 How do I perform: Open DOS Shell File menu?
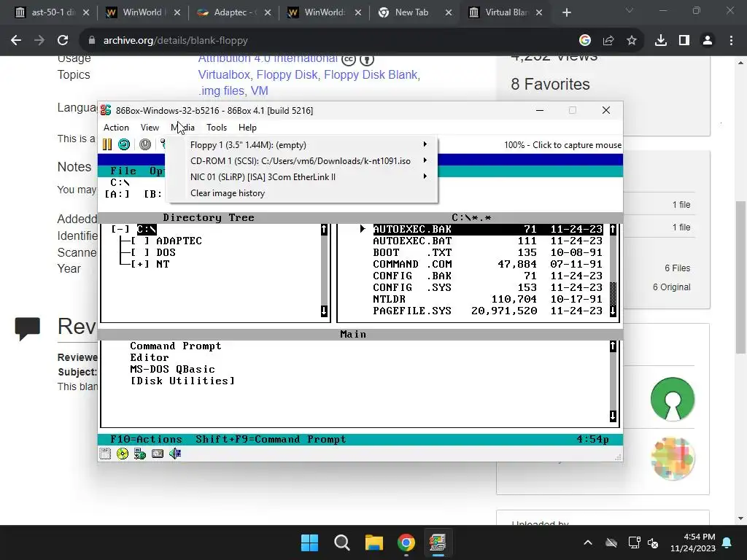click(x=123, y=171)
